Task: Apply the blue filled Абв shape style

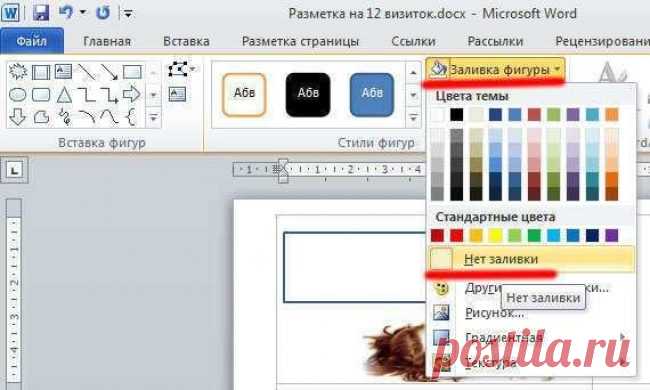Action: point(372,94)
